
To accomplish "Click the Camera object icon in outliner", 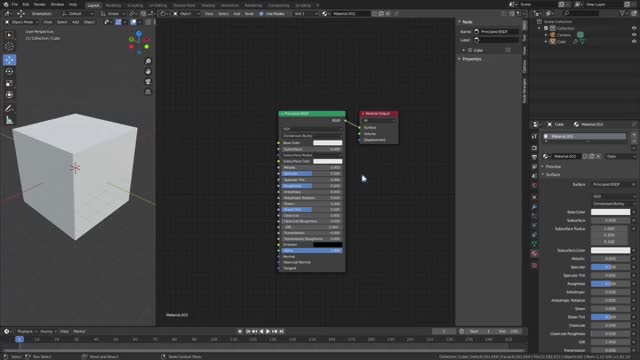I will coord(553,35).
